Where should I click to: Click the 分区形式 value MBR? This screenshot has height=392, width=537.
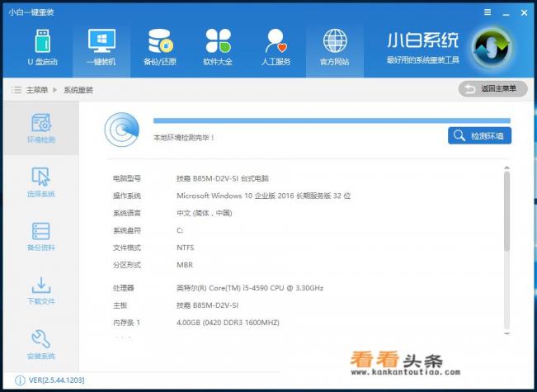point(185,265)
